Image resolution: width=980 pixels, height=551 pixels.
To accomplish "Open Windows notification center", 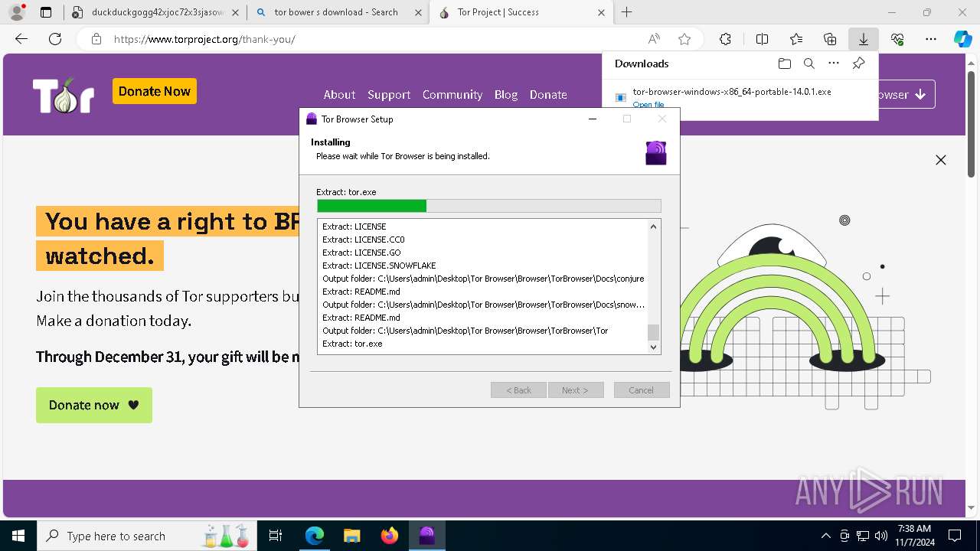I will click(x=955, y=536).
